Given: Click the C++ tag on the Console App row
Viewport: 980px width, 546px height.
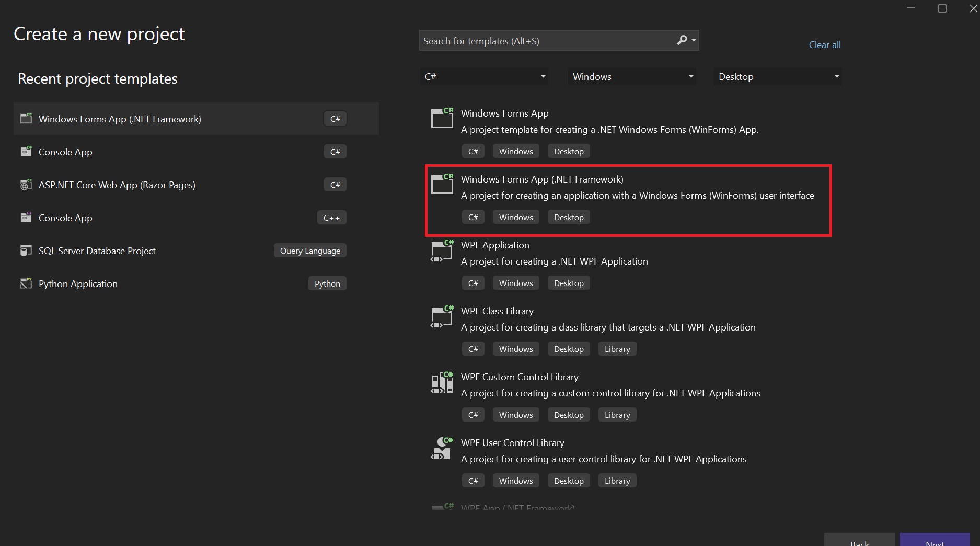Looking at the screenshot, I should point(331,218).
